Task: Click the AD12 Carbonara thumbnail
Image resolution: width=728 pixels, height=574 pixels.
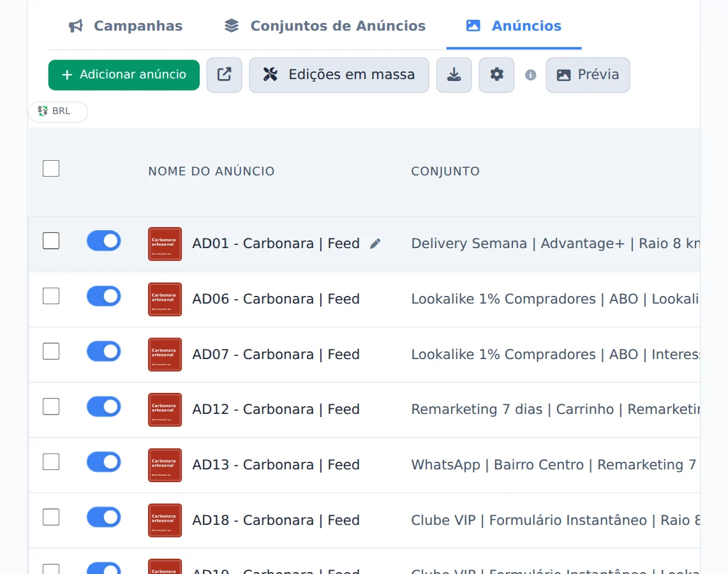Action: point(165,409)
